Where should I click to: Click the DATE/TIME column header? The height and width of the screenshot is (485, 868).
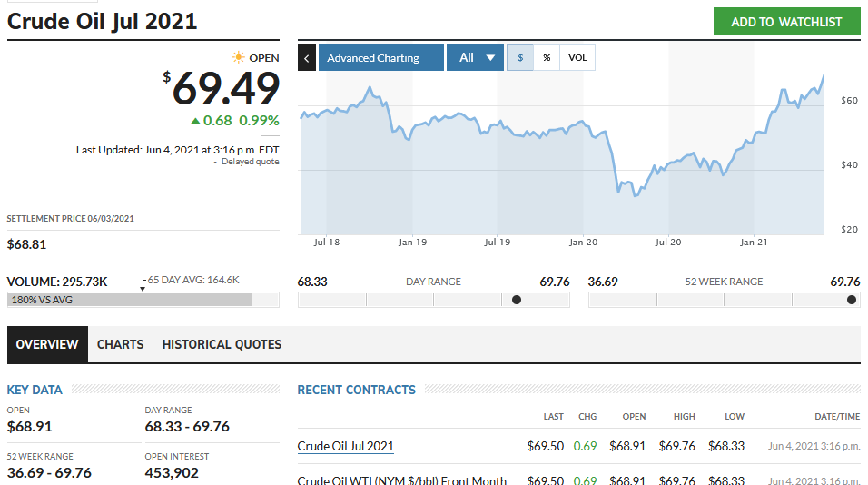837,416
